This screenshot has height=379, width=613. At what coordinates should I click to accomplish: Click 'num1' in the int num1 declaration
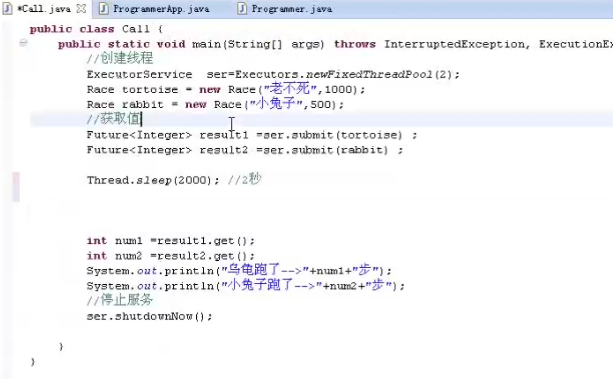coord(129,241)
